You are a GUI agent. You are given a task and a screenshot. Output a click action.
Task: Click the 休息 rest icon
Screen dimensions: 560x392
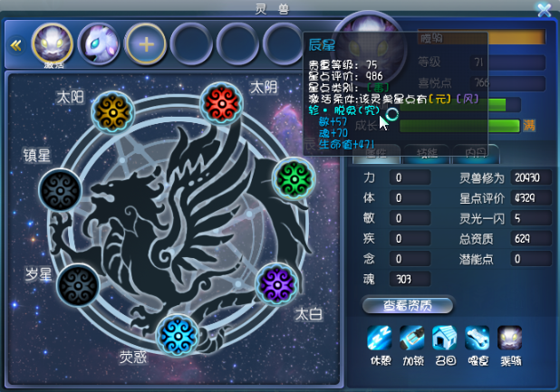[380, 338]
